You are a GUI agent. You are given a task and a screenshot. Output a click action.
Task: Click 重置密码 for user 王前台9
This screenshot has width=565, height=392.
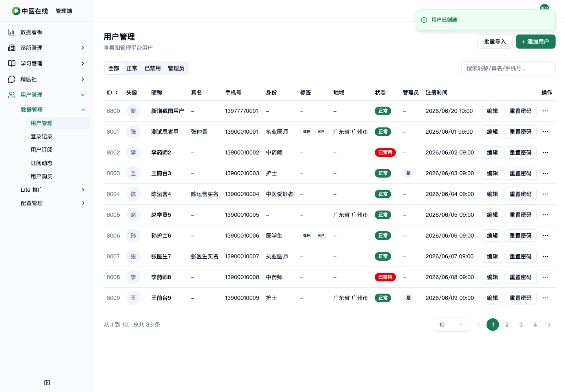coord(521,298)
